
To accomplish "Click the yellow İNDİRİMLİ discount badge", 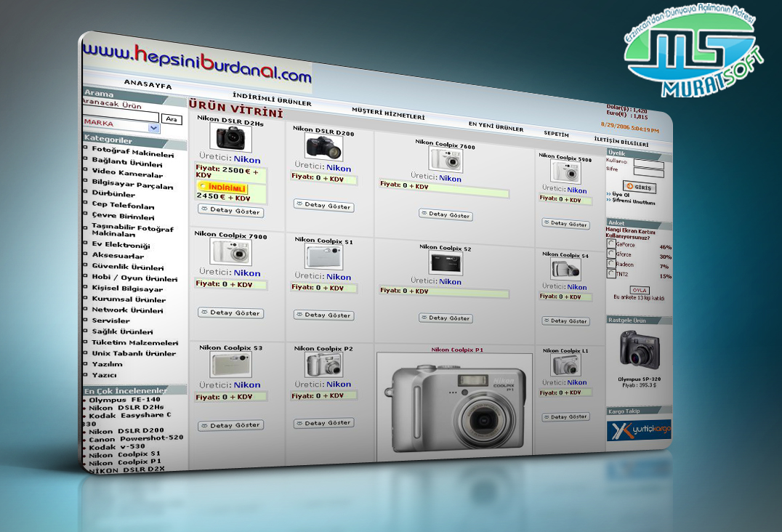I will click(222, 188).
